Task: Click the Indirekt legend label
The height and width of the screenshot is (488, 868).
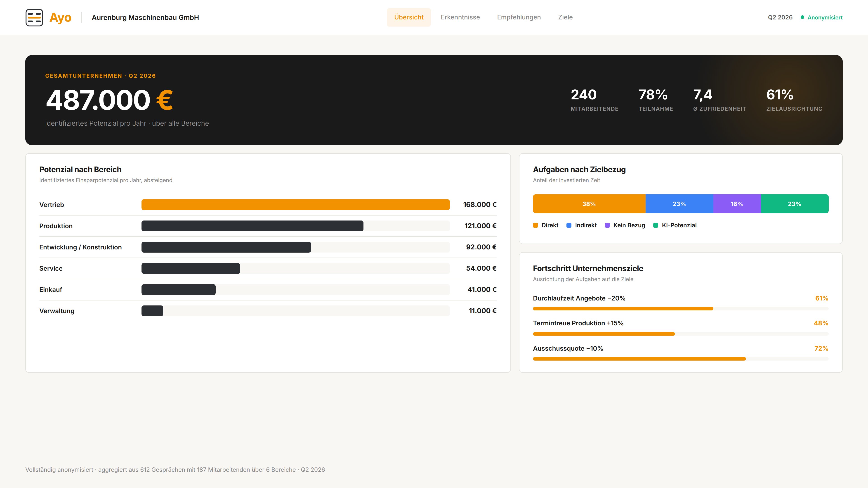Action: [x=586, y=225]
